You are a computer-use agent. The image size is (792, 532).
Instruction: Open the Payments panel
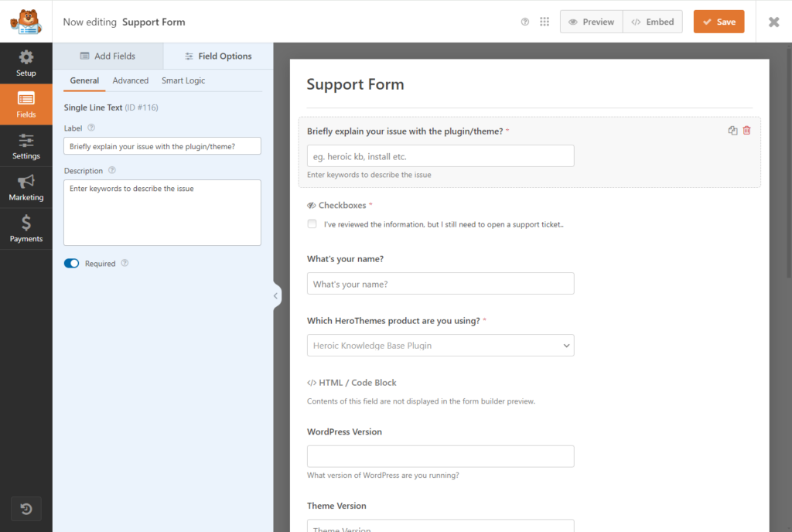tap(26, 229)
